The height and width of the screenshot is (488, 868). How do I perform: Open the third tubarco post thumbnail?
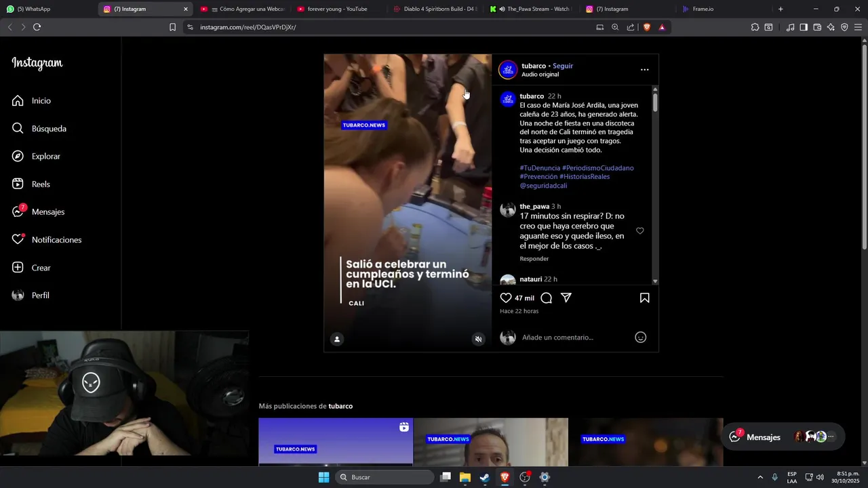tap(646, 442)
